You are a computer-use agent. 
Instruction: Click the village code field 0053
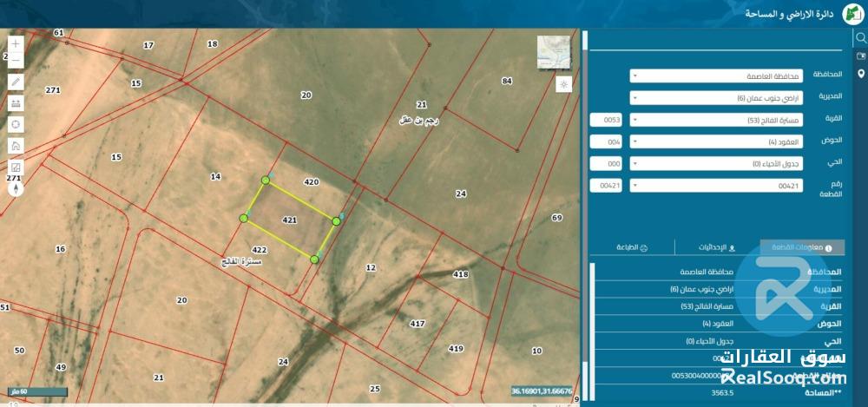coord(606,120)
